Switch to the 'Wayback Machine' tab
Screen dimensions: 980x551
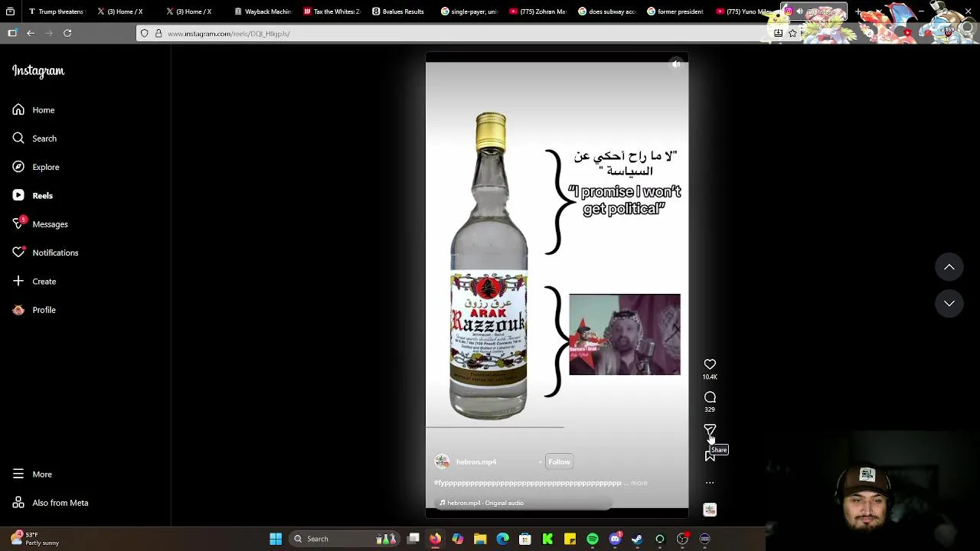(262, 11)
